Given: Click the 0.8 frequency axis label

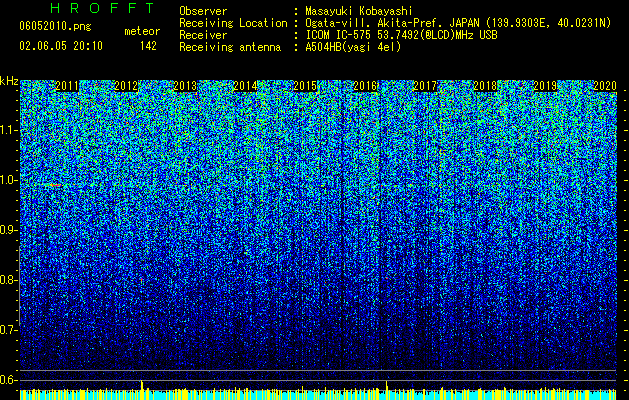Looking at the screenshot, I should click(x=9, y=280).
